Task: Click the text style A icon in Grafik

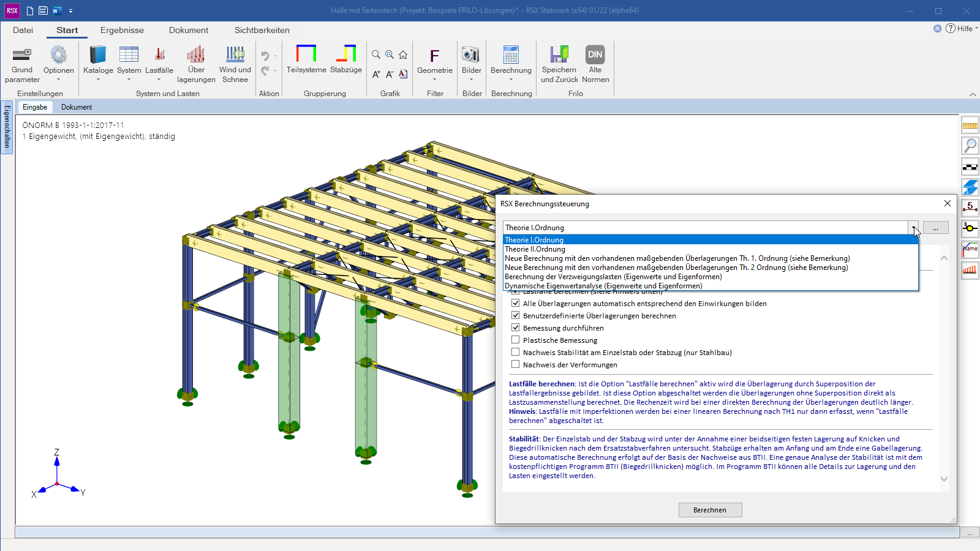Action: (403, 74)
